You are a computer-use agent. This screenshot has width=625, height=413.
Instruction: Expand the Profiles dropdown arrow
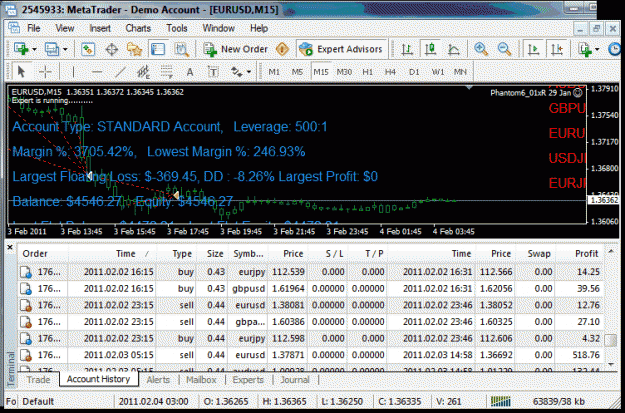tap(65, 49)
